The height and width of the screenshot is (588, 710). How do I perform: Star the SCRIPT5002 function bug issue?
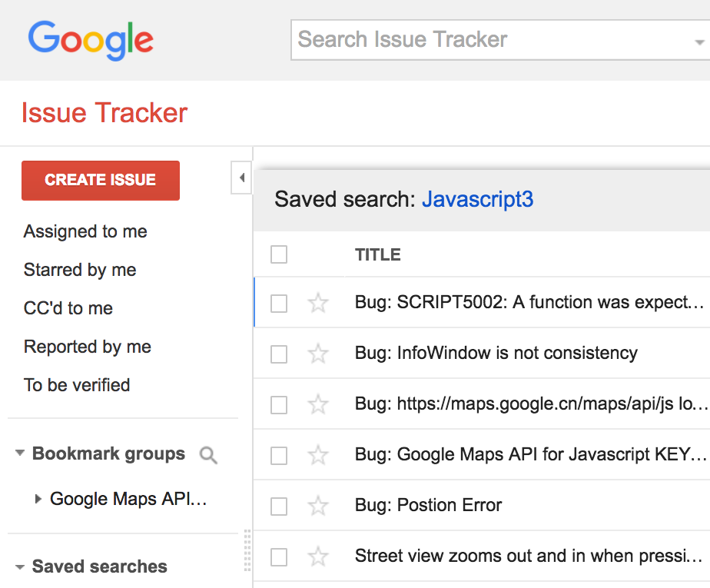pyautogui.click(x=318, y=303)
